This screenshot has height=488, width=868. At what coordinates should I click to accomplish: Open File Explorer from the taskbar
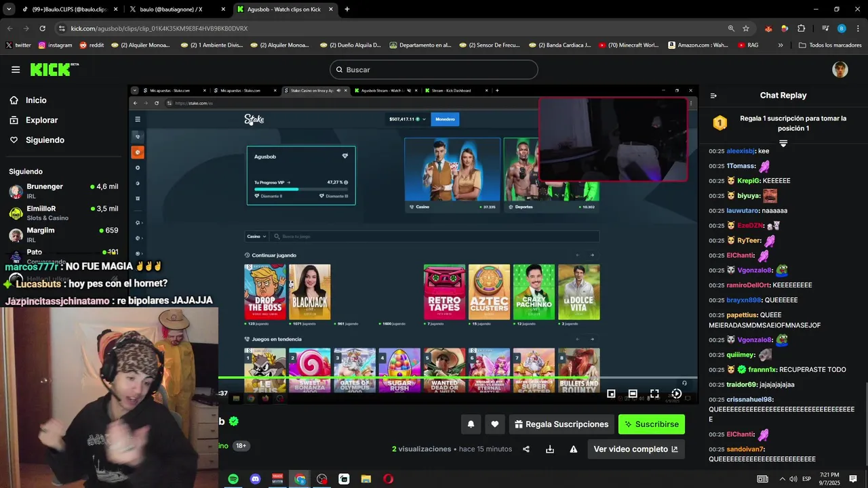point(366,479)
